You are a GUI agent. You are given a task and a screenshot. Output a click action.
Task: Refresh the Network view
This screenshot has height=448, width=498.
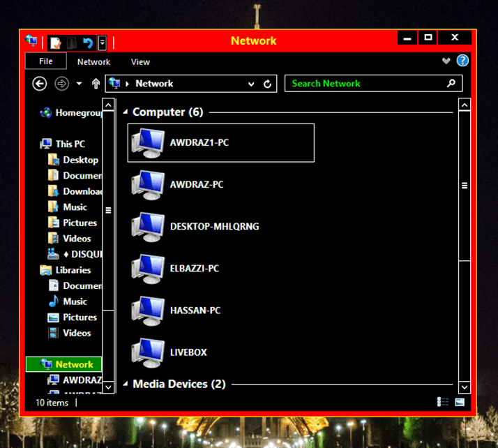point(267,84)
